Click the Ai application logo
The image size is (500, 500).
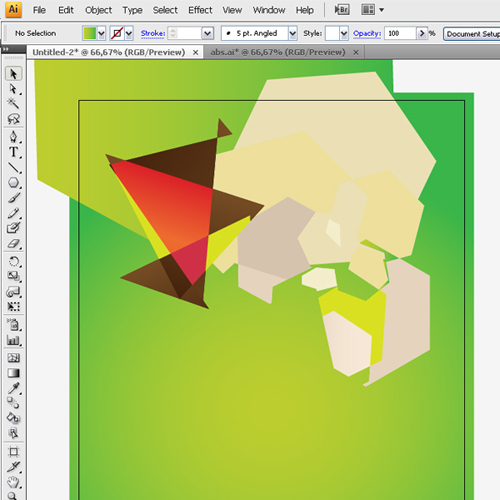[13, 9]
